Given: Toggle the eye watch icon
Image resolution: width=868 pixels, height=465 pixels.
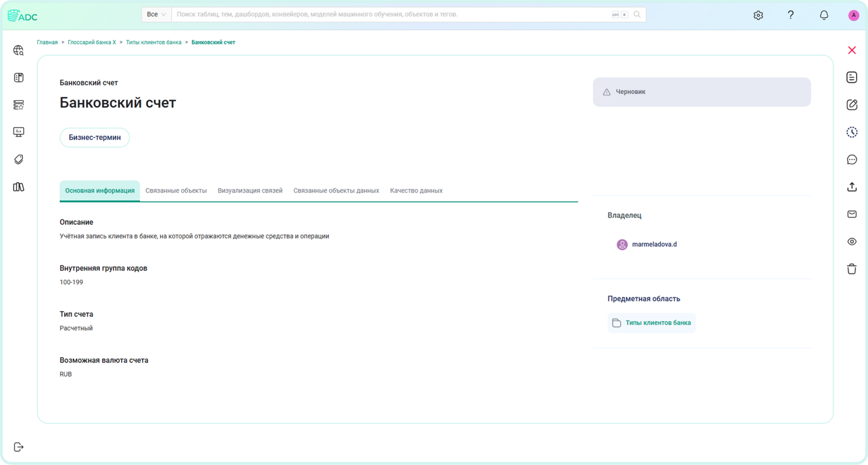Looking at the screenshot, I should (x=852, y=242).
